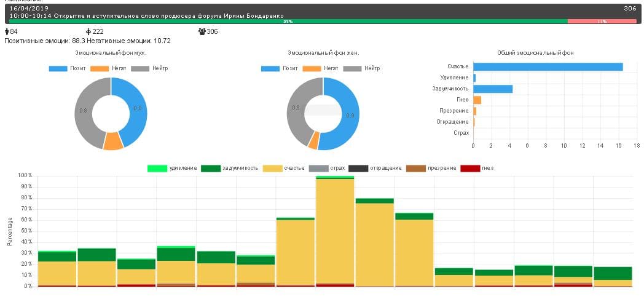Image resolution: width=644 pixels, height=299 pixels.
Task: Click the male visitors icon showing 84
Action: click(x=7, y=31)
